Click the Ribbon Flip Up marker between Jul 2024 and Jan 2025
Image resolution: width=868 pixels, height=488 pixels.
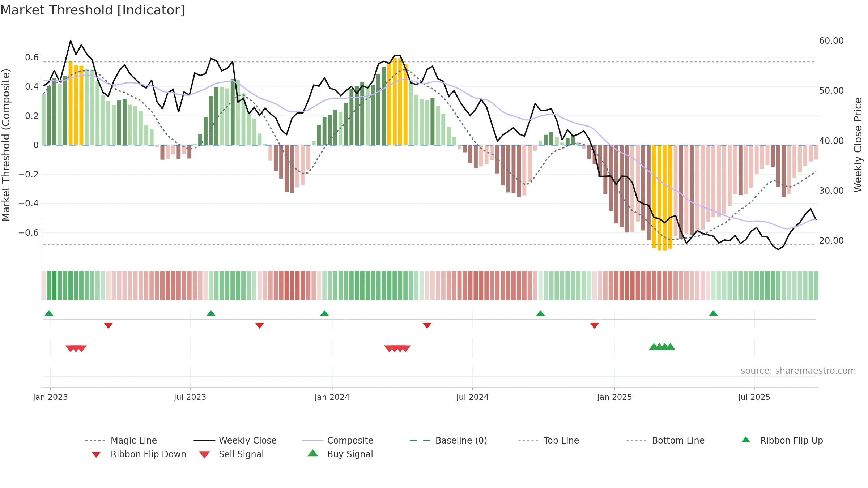[x=540, y=313]
